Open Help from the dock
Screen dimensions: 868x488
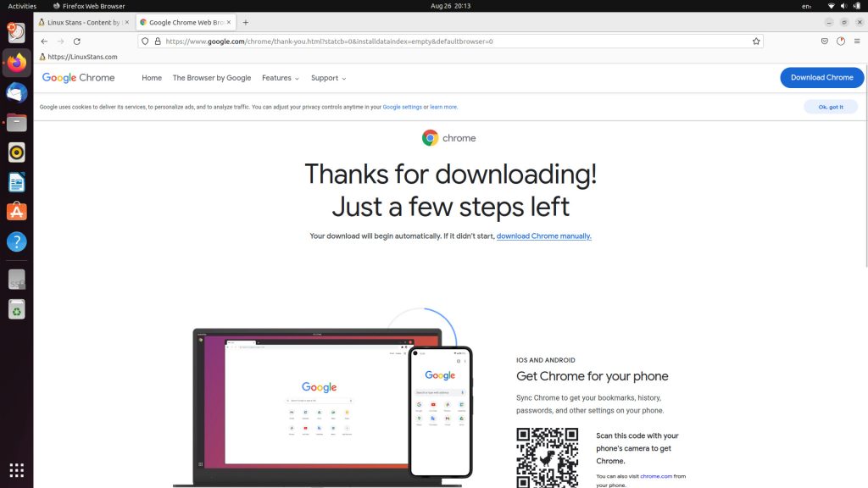click(x=17, y=241)
